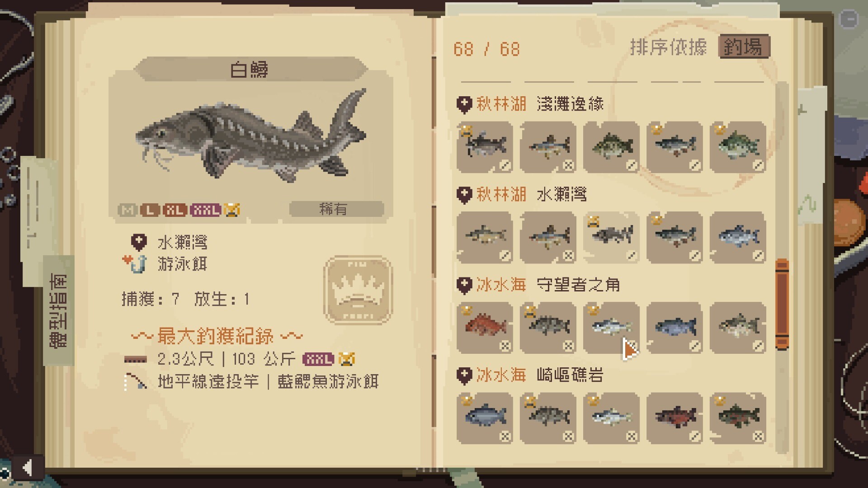
Task: Click the map pin before 秋林湖 淺灘邊緣
Action: click(x=464, y=104)
